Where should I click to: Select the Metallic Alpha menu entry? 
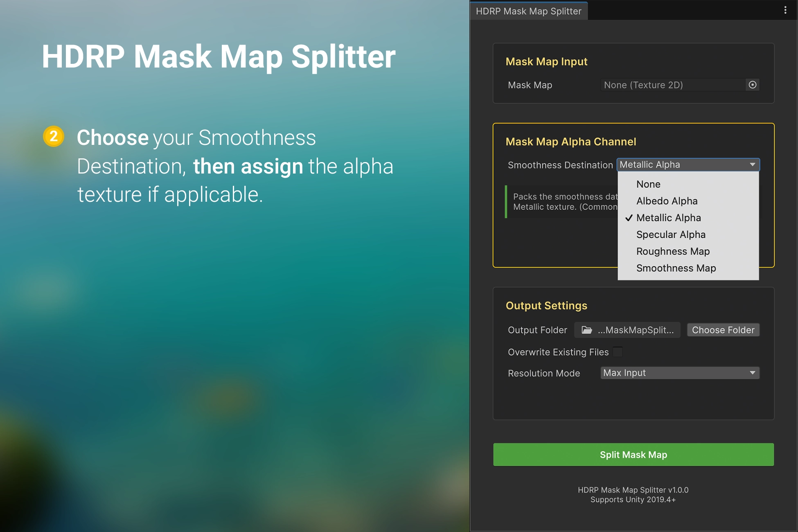point(669,218)
